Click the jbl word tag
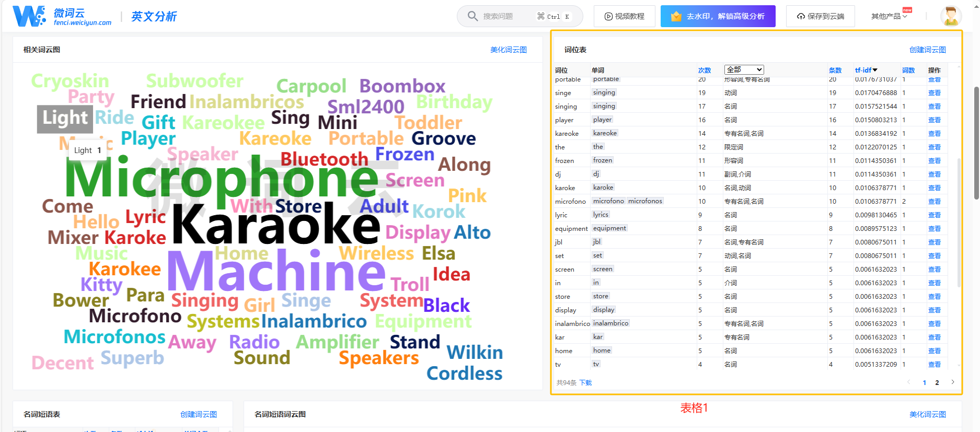This screenshot has height=432, width=980. click(597, 242)
